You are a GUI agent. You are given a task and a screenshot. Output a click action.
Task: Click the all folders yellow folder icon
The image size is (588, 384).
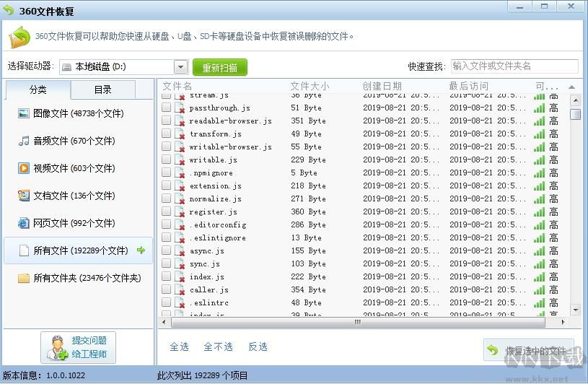pos(24,278)
